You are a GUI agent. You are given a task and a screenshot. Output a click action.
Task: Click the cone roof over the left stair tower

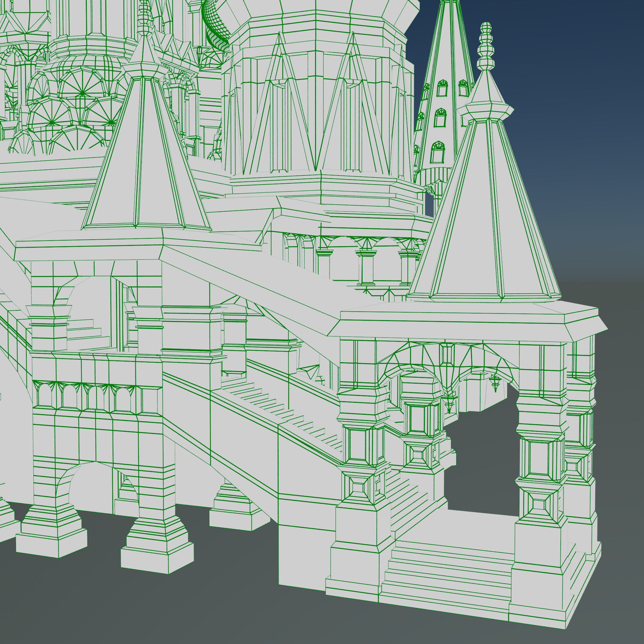pos(147,160)
